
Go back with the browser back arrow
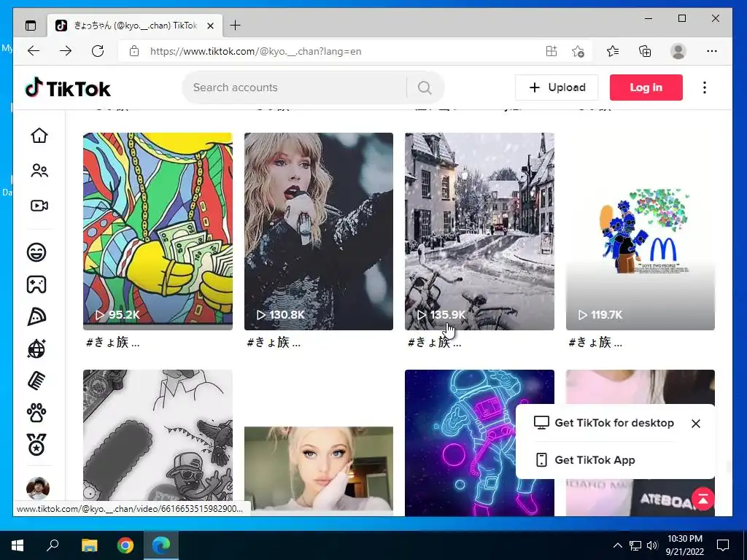pyautogui.click(x=34, y=51)
